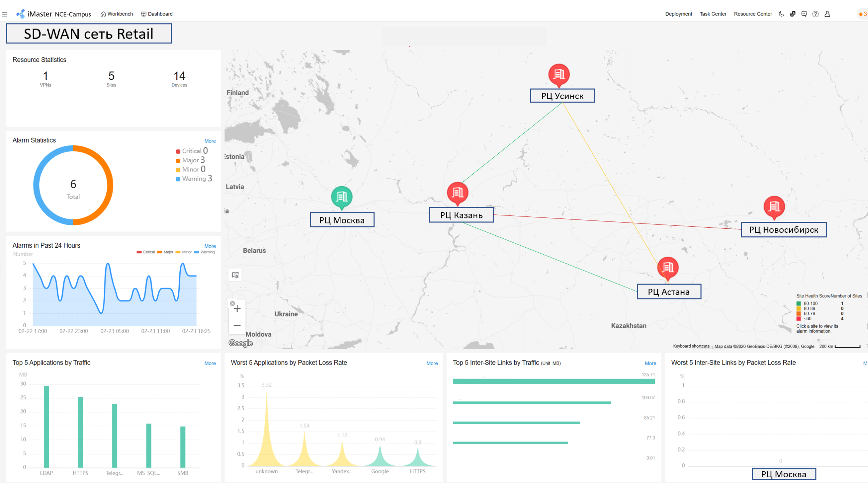The height and width of the screenshot is (483, 868).
Task: Click the language translation icon
Action: 793,14
